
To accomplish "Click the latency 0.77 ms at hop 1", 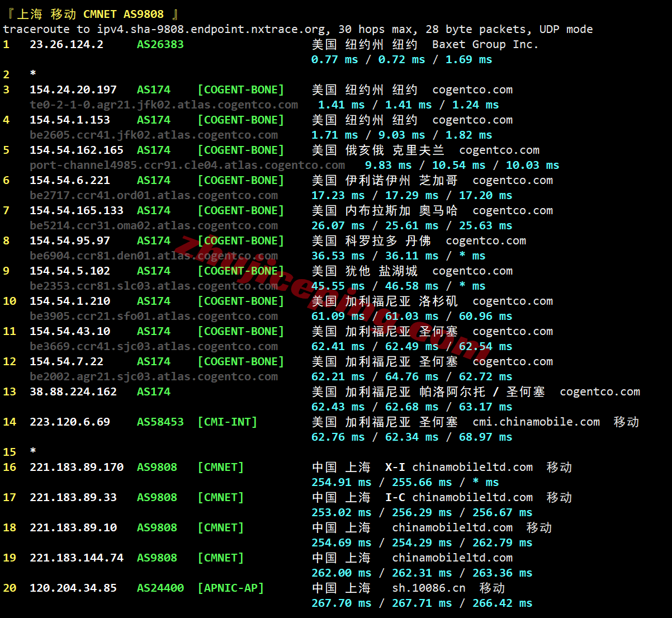I will pyautogui.click(x=335, y=59).
